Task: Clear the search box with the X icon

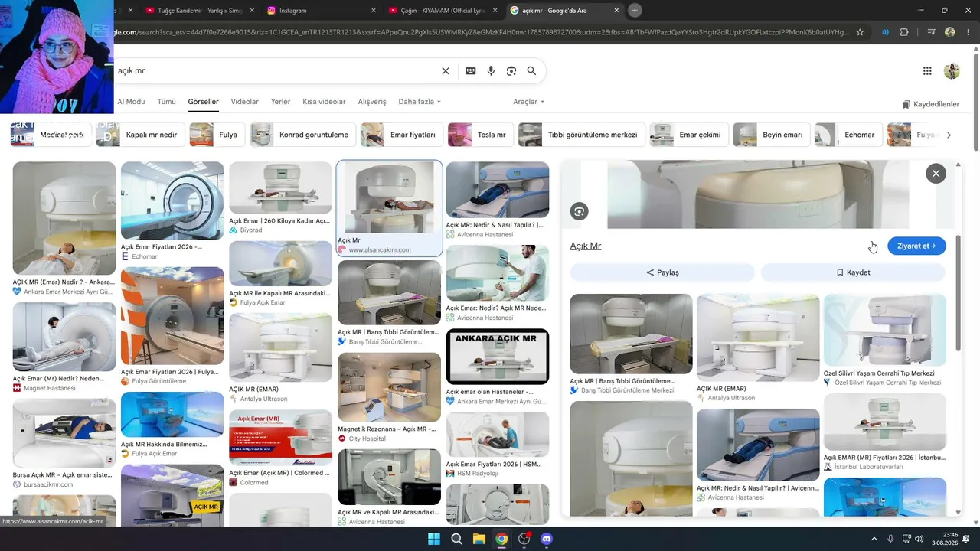Action: click(x=446, y=70)
